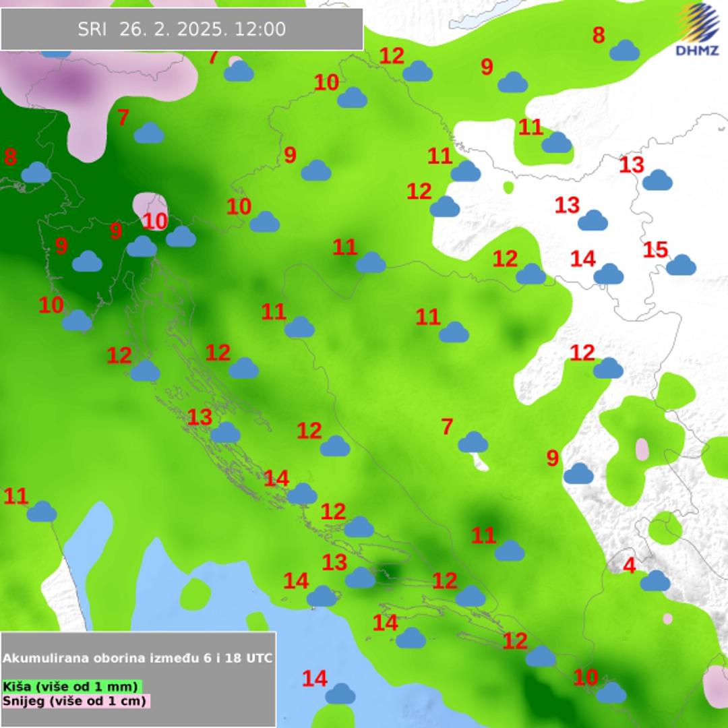Image resolution: width=728 pixels, height=728 pixels.
Task: Click cloud beside 11 in isolated green patch
Action: click(556, 142)
